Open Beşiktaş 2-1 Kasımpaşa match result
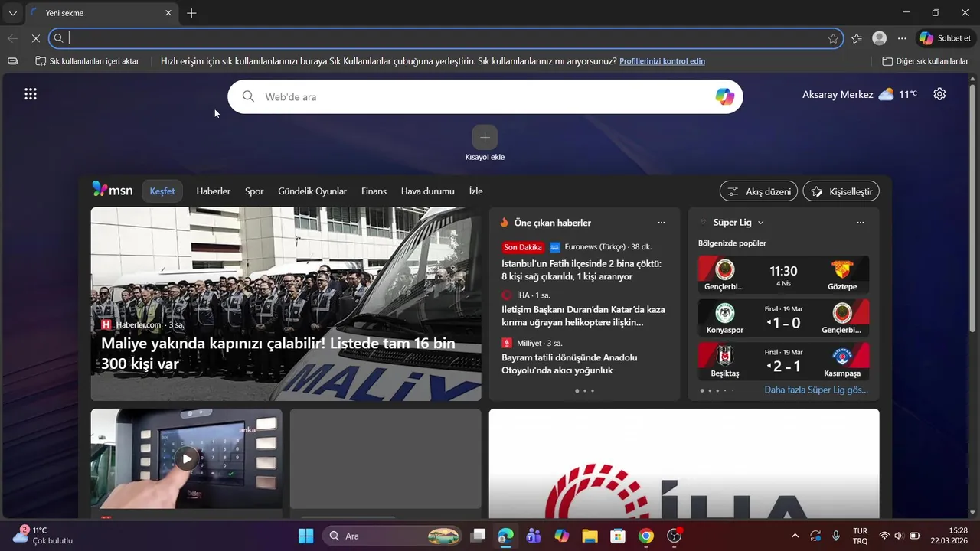Image resolution: width=980 pixels, height=551 pixels. [x=783, y=361]
